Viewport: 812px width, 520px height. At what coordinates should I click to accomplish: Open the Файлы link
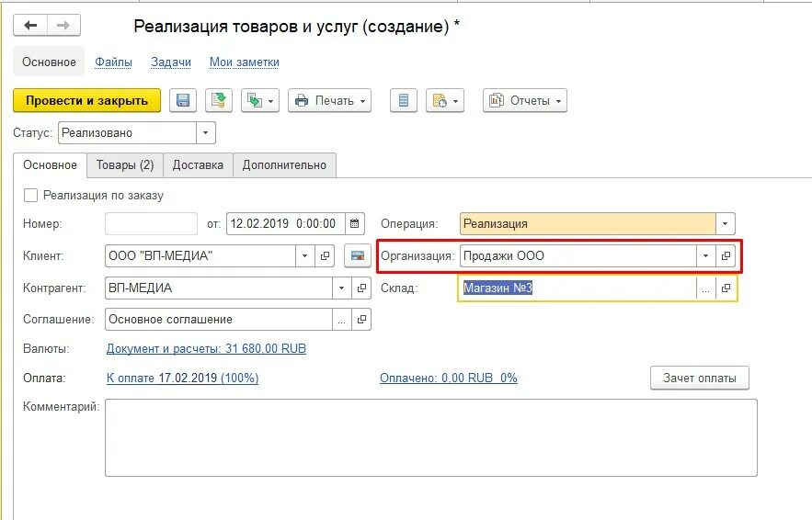click(x=113, y=62)
